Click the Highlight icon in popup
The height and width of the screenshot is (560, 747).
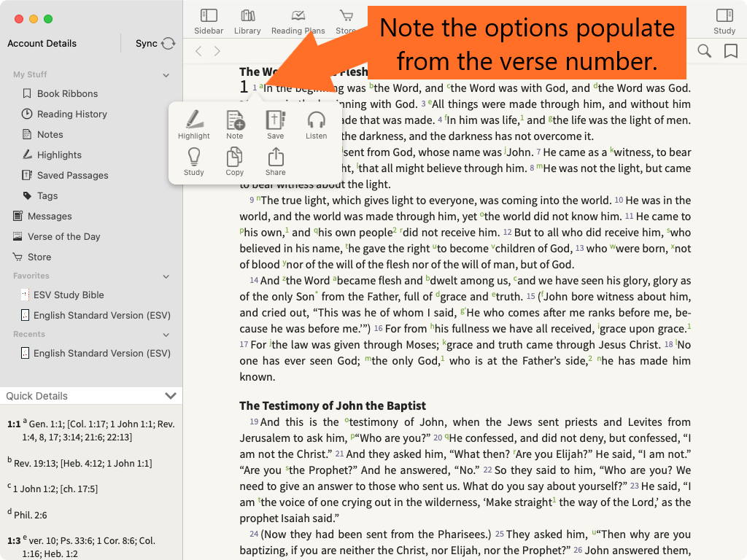pyautogui.click(x=193, y=124)
